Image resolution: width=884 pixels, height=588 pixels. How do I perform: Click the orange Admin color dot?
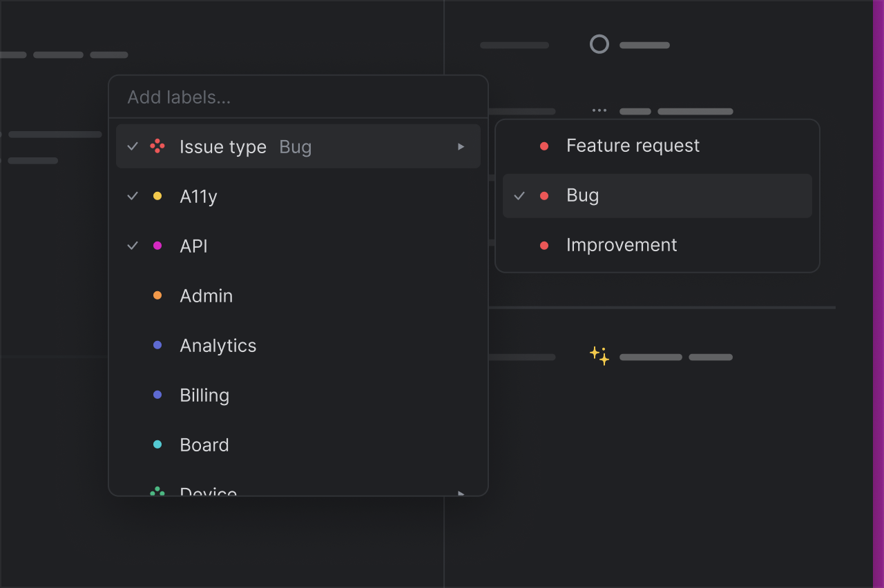coord(157,295)
